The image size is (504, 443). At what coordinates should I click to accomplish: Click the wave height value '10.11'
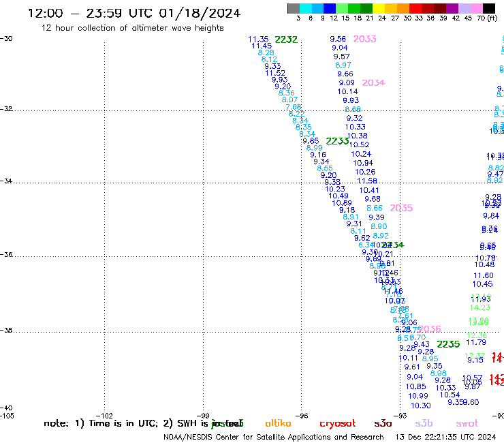pos(409,358)
